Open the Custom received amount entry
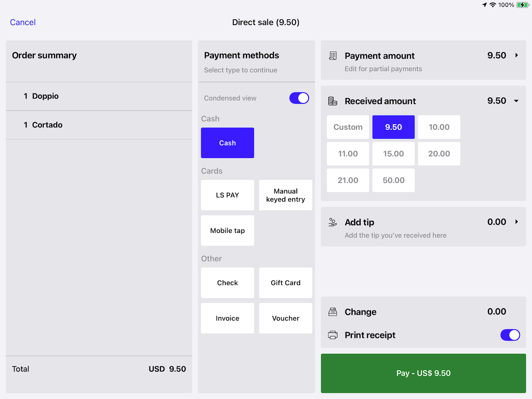This screenshot has height=399, width=532. [x=348, y=127]
